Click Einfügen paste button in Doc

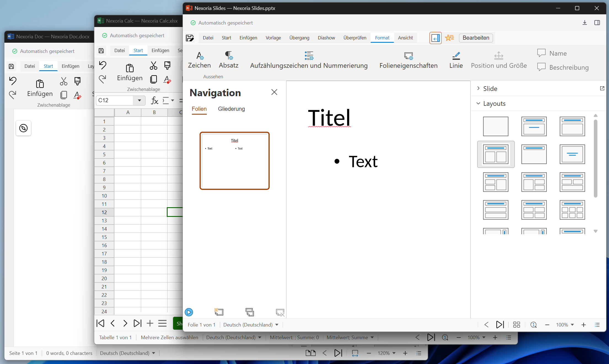tap(40, 88)
